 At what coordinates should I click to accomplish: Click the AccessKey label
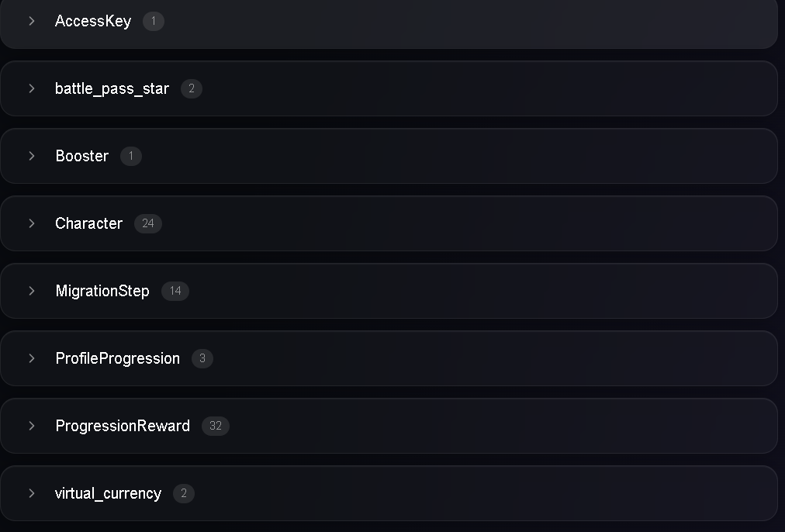93,22
